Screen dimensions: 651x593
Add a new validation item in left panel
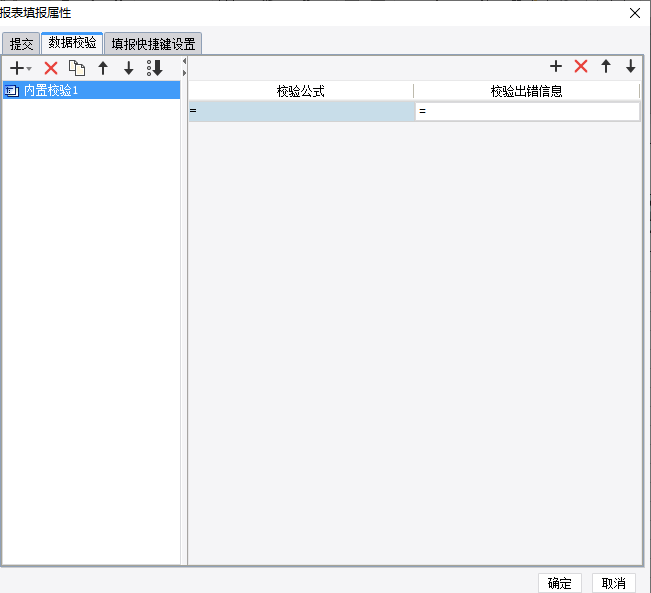coord(17,68)
